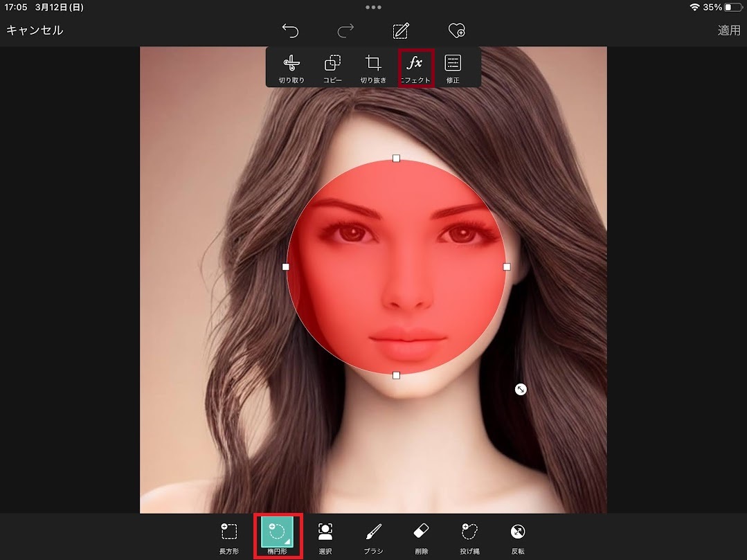Tap the heart plus favorite icon
747x560 pixels.
pyautogui.click(x=456, y=30)
